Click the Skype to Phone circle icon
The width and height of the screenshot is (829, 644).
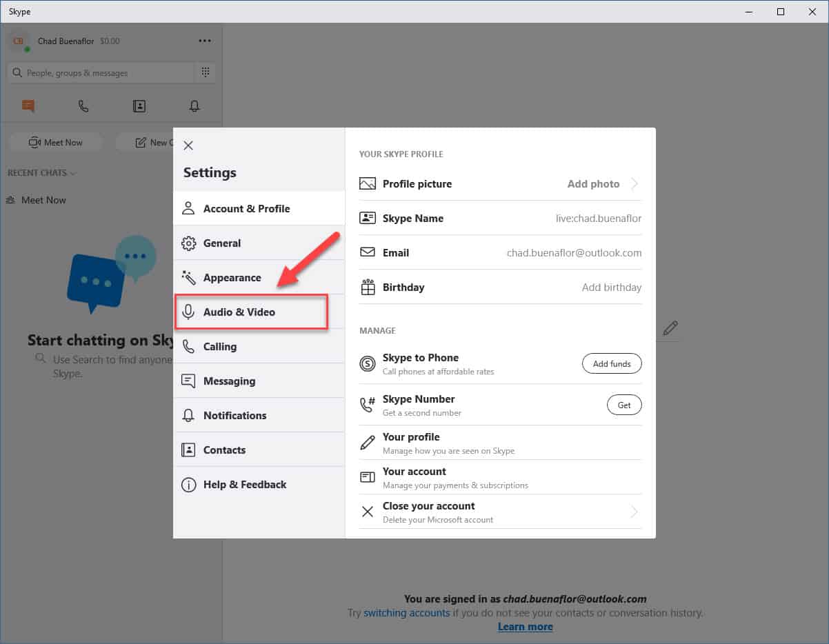pyautogui.click(x=368, y=363)
